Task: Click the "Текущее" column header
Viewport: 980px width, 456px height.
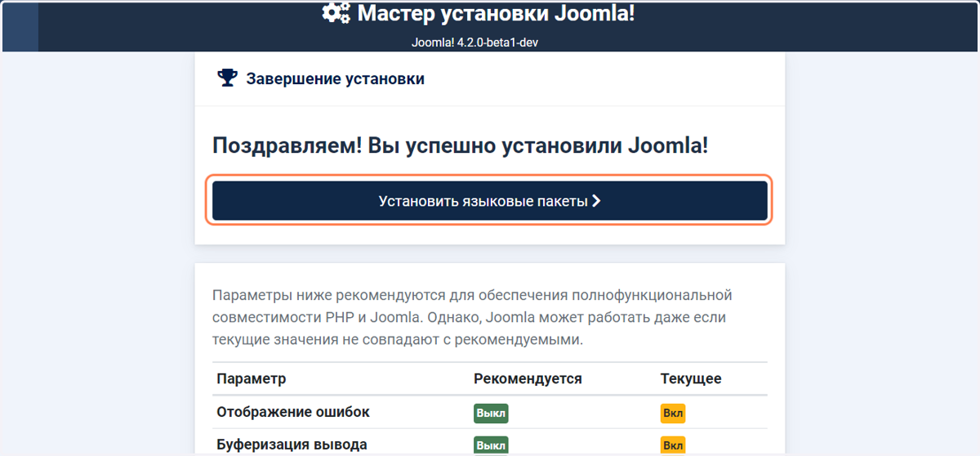Action: tap(691, 379)
